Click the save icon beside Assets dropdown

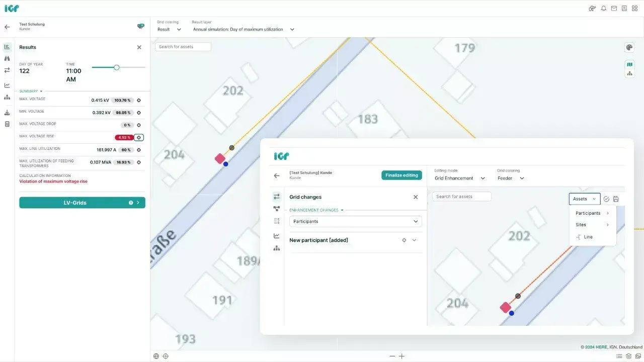(x=616, y=199)
